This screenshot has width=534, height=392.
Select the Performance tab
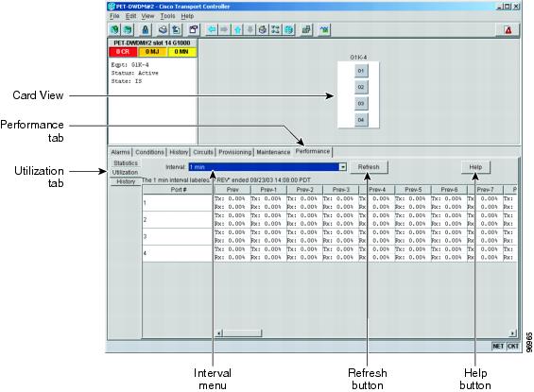tap(313, 151)
